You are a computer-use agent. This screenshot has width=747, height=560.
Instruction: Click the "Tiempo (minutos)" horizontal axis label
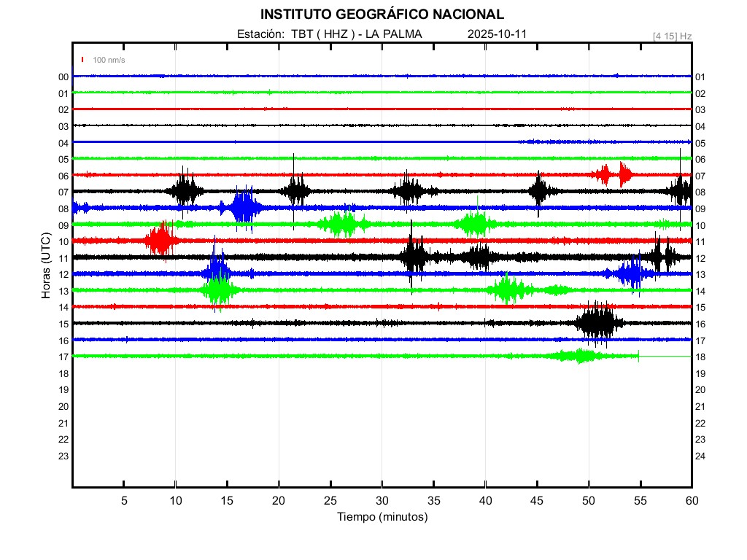tap(382, 517)
